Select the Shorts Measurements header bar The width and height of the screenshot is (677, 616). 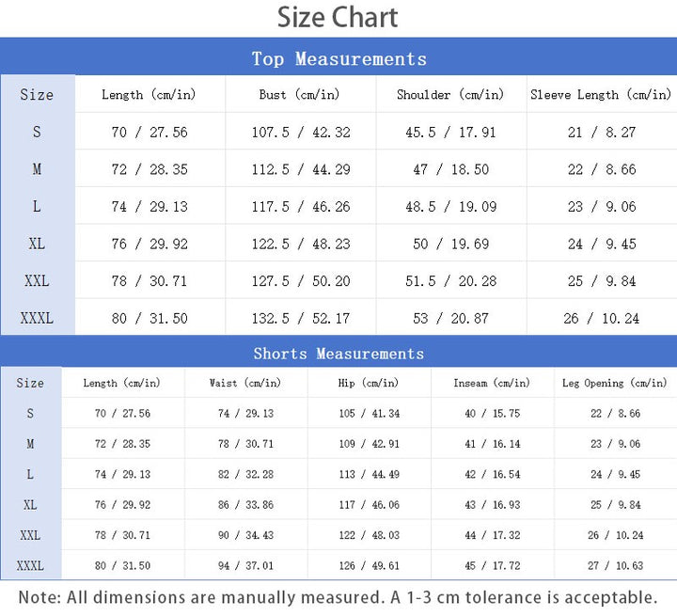[338, 353]
